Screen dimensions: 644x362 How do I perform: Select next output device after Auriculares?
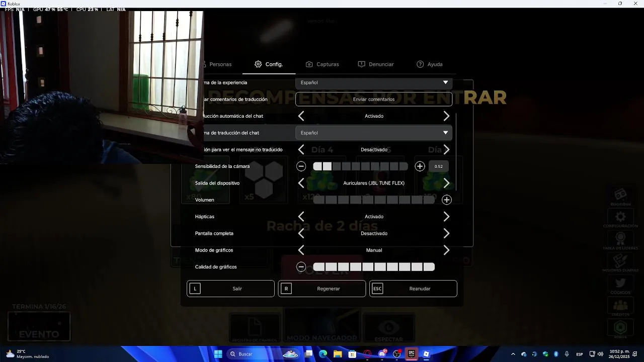446,183
